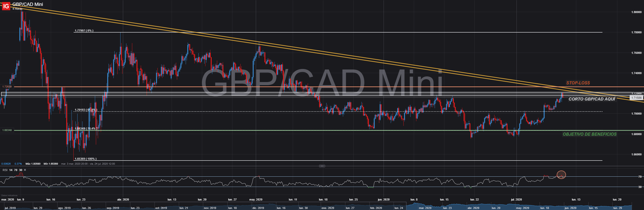Click lun. 29 at the navigator's right end
This screenshot has width=644, height=210.
(617, 208)
